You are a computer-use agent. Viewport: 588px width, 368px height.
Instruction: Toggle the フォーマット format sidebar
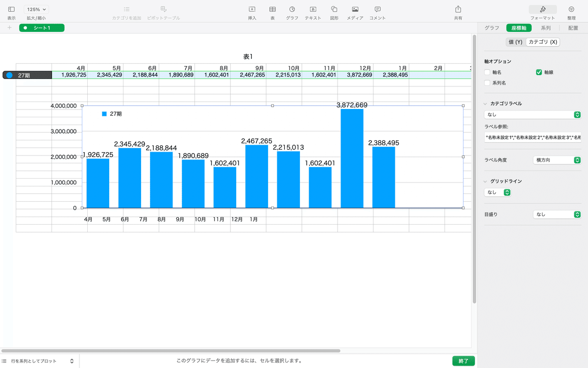point(542,9)
